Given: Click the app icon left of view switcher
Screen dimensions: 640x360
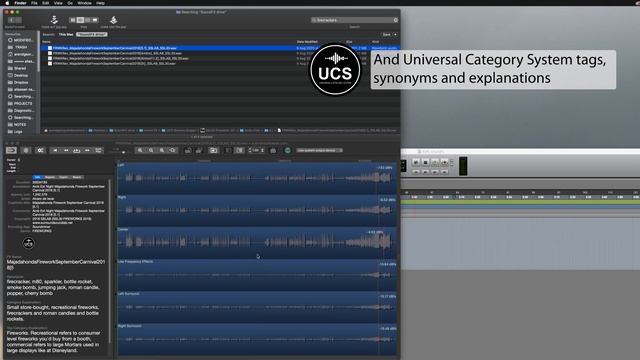Looking at the screenshot, I should [x=54, y=20].
